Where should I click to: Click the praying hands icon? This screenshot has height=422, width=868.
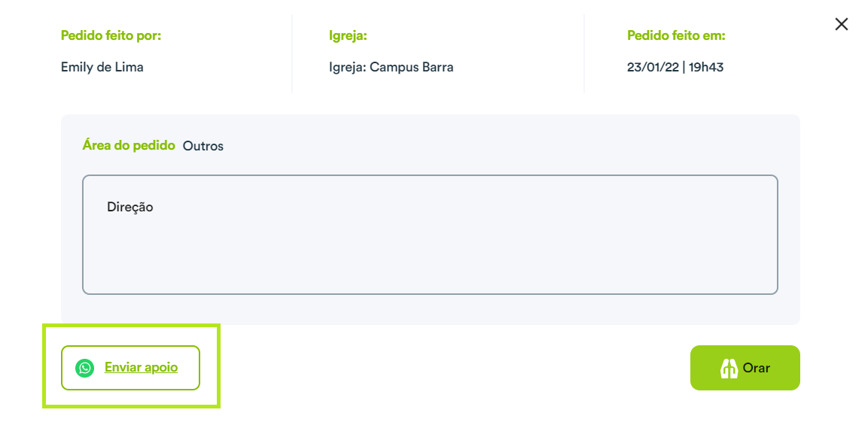tap(729, 368)
